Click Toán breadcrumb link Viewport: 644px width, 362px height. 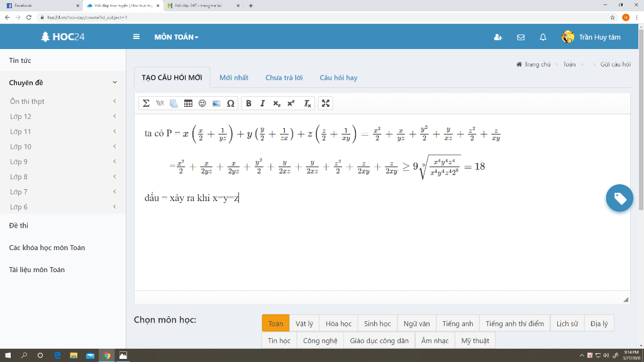pyautogui.click(x=569, y=65)
